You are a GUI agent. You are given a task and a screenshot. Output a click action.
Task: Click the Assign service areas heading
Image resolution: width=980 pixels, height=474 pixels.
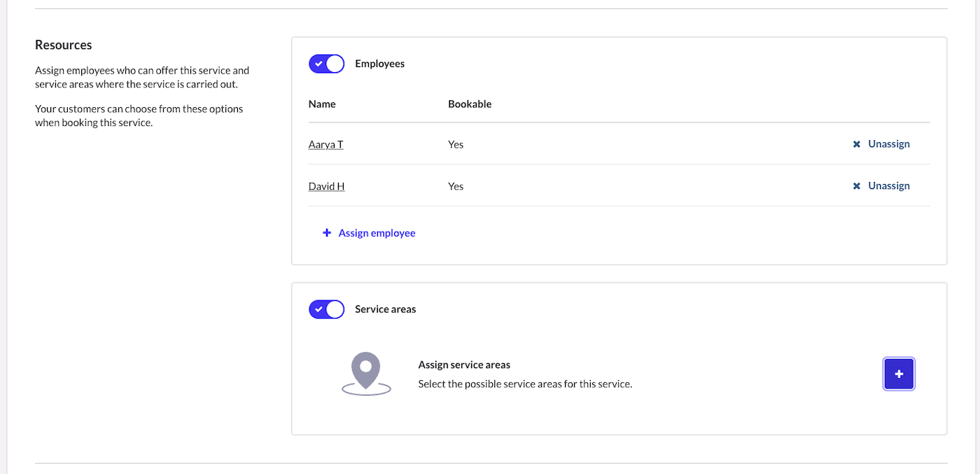click(x=464, y=364)
